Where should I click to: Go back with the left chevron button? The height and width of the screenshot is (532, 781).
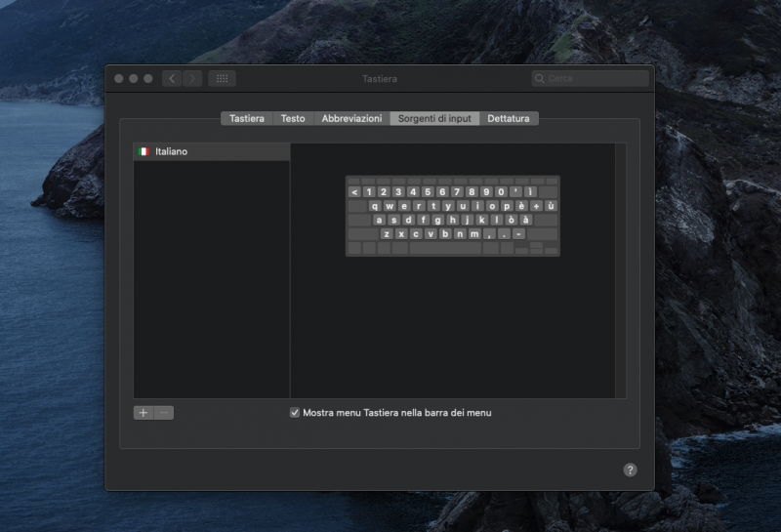tap(173, 78)
